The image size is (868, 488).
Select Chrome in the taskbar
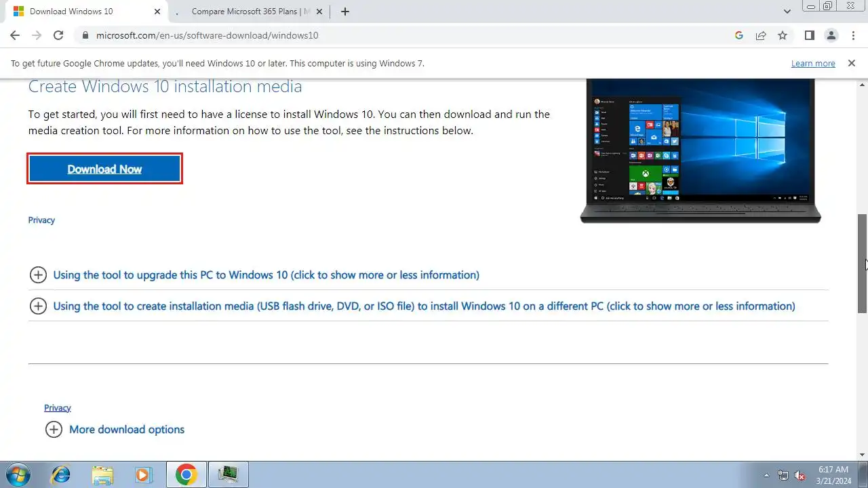(186, 475)
